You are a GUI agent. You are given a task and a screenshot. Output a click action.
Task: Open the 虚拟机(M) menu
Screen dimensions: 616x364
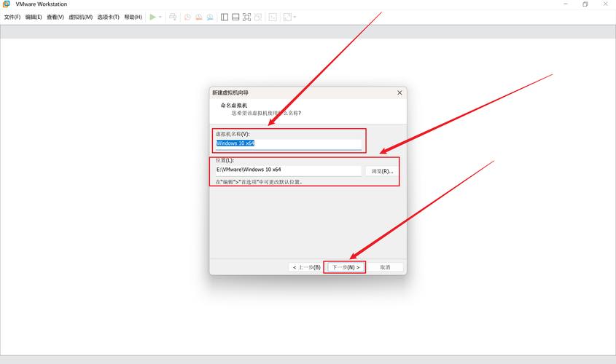[x=80, y=17]
